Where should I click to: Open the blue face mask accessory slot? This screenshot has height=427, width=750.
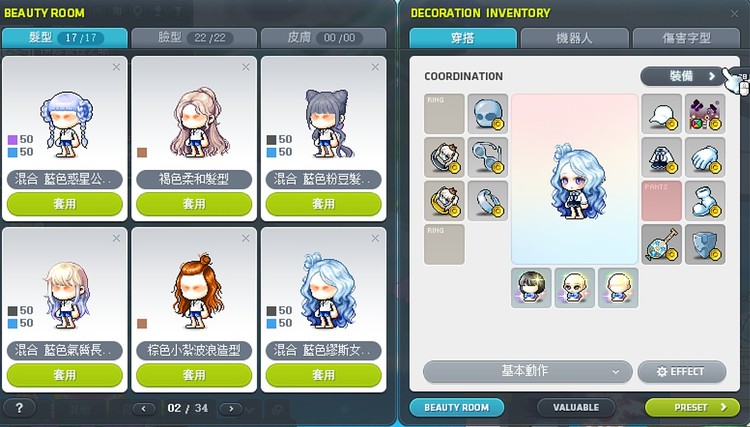pyautogui.click(x=488, y=114)
